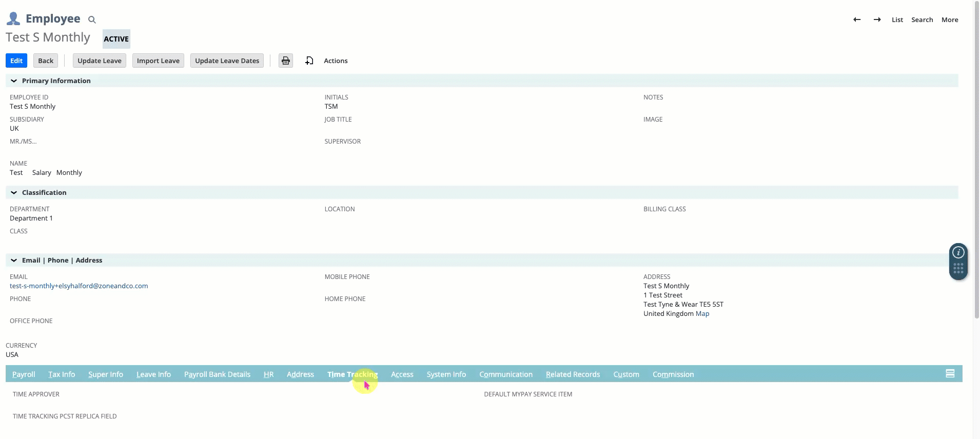980x439 pixels.
Task: Click the Employee record person icon
Action: click(x=13, y=19)
